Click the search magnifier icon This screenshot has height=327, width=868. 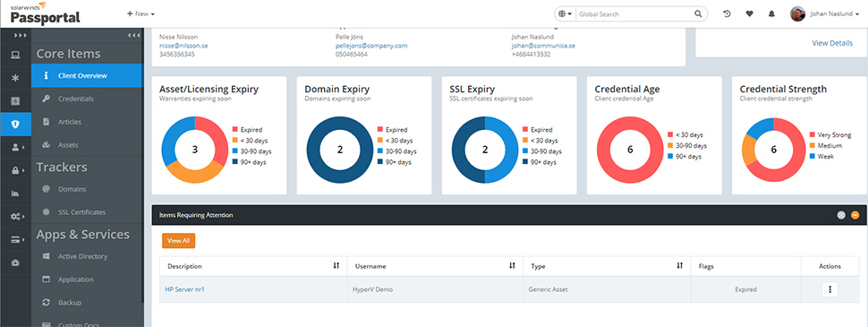tap(698, 13)
